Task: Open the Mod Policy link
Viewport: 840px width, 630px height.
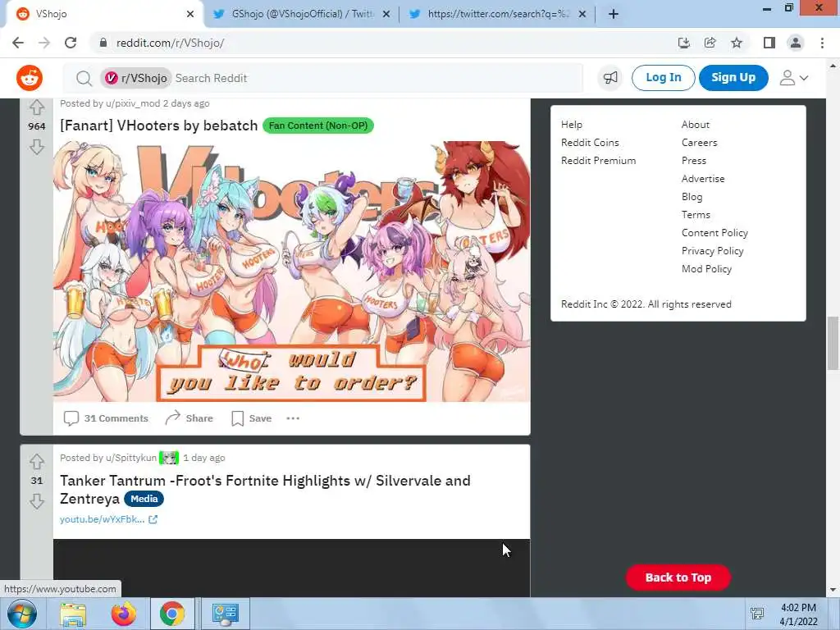Action: point(706,269)
